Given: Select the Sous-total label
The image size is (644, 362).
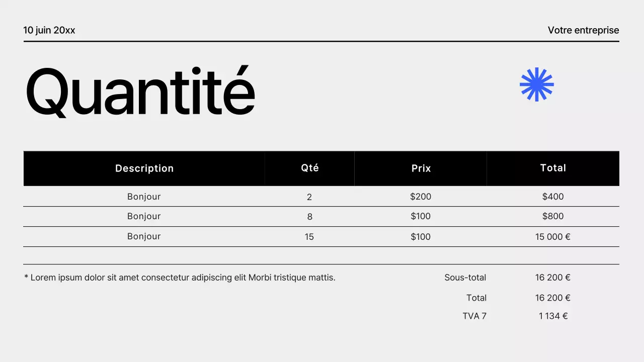Looking at the screenshot, I should [465, 277].
